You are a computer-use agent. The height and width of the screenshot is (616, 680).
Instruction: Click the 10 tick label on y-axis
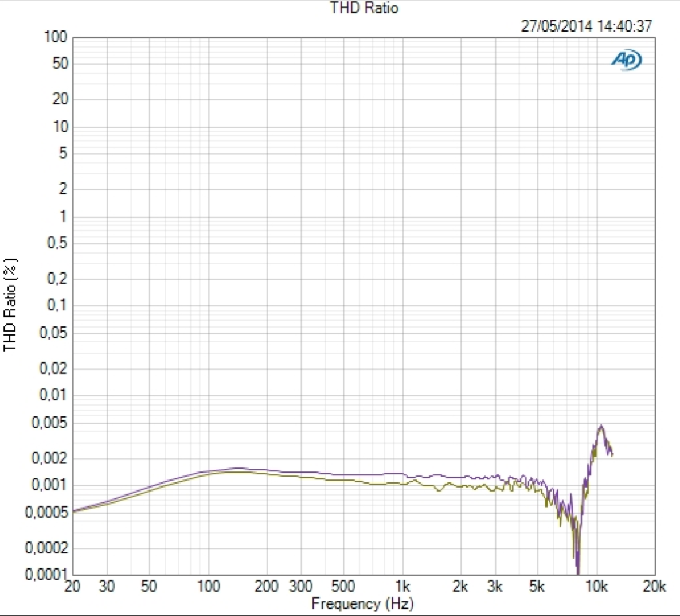point(60,127)
